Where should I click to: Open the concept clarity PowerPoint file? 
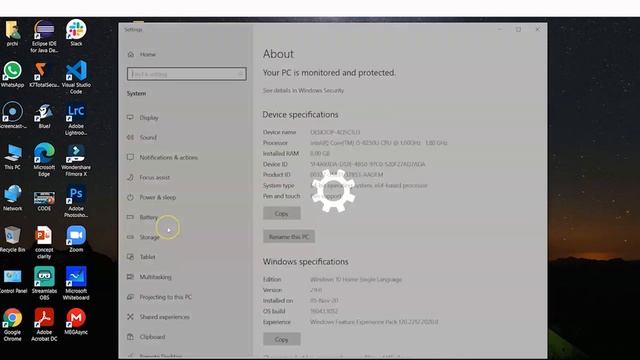(x=44, y=243)
